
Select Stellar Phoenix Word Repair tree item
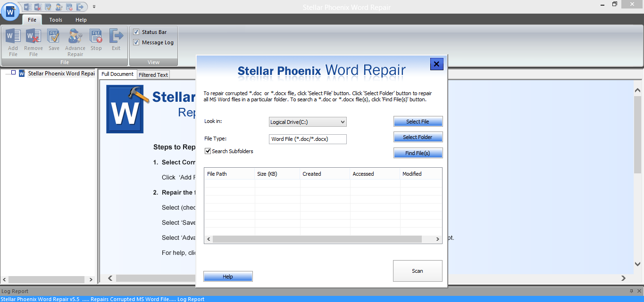click(61, 73)
